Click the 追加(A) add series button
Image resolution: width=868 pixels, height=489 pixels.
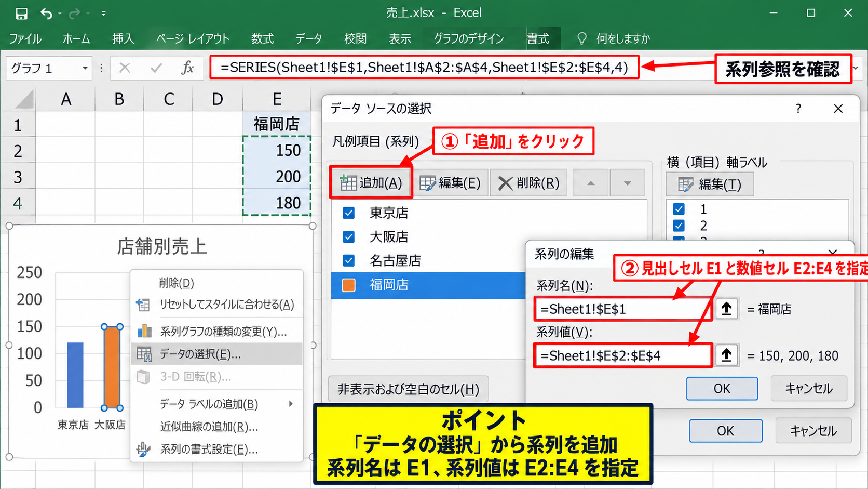pyautogui.click(x=371, y=183)
